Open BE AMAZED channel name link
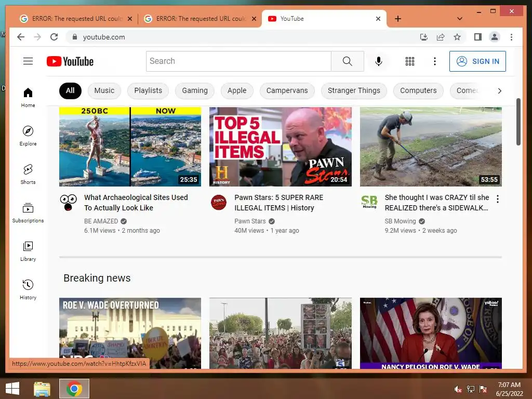The height and width of the screenshot is (399, 532). [x=101, y=221]
